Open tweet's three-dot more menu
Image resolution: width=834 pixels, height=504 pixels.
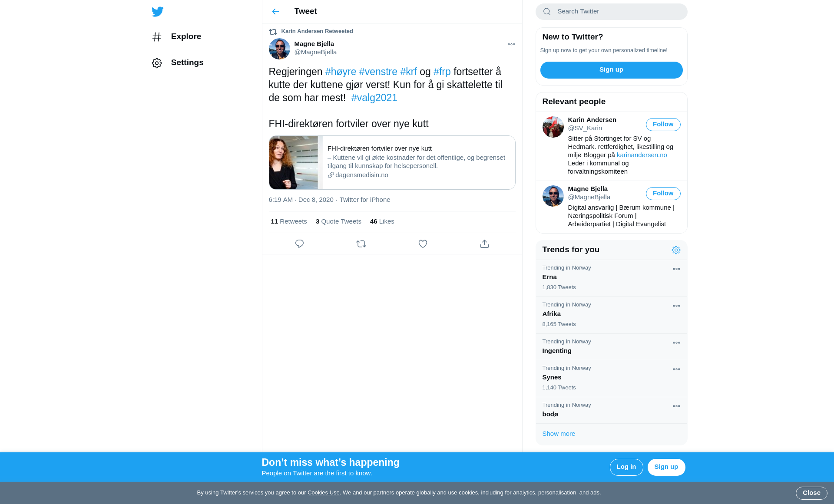click(x=511, y=44)
